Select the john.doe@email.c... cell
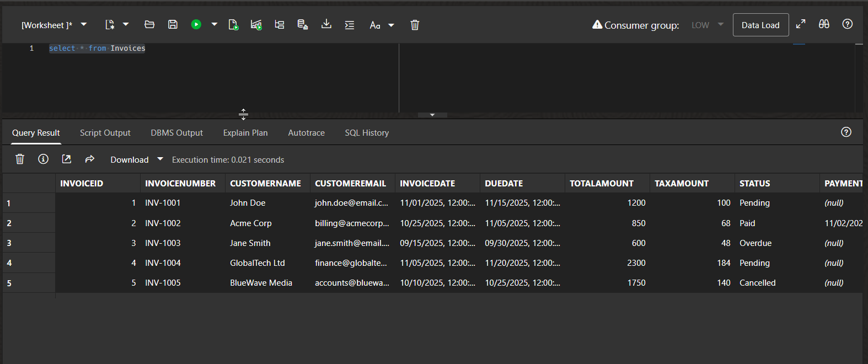The image size is (868, 364). (x=353, y=203)
